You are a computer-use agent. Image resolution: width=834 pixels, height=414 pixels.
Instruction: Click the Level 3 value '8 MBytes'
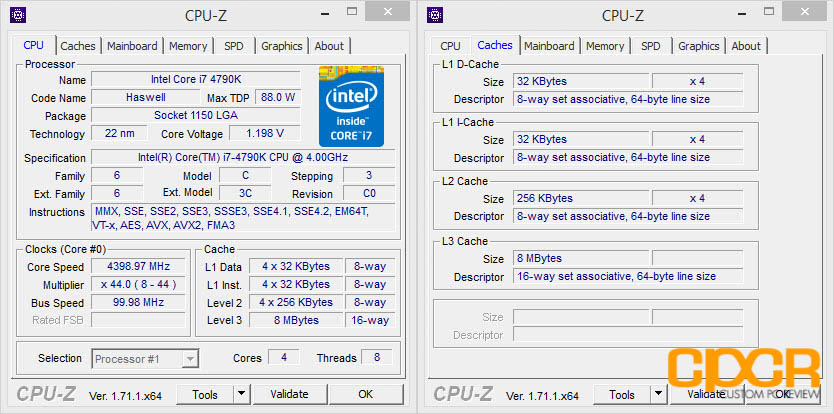tap(296, 320)
